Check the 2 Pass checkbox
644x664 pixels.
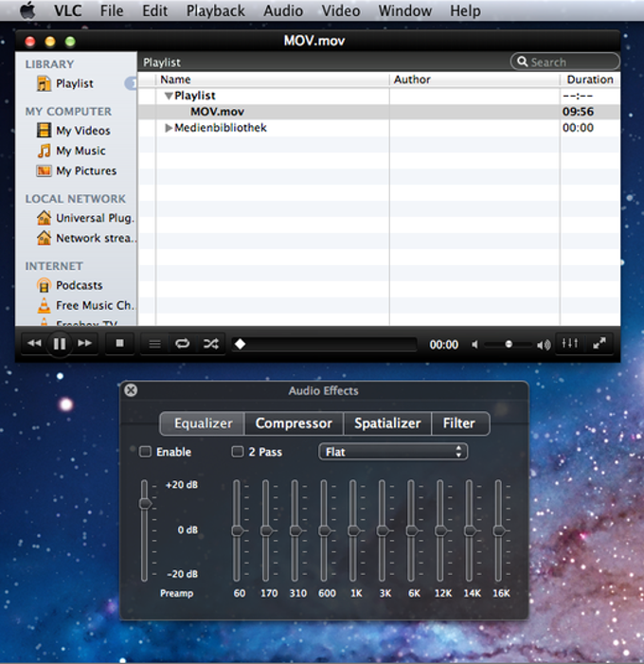point(238,452)
